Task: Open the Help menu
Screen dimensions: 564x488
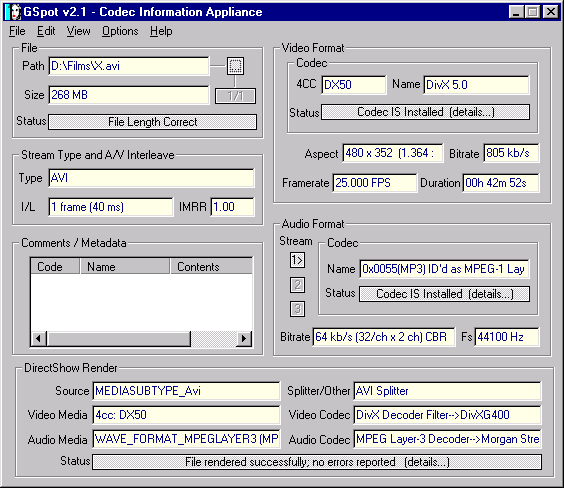Action: tap(161, 31)
